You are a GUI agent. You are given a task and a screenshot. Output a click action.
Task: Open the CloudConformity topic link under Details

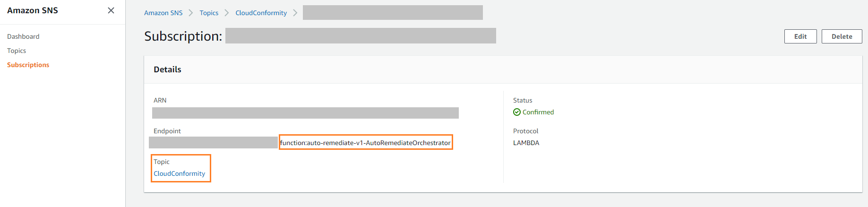point(179,173)
